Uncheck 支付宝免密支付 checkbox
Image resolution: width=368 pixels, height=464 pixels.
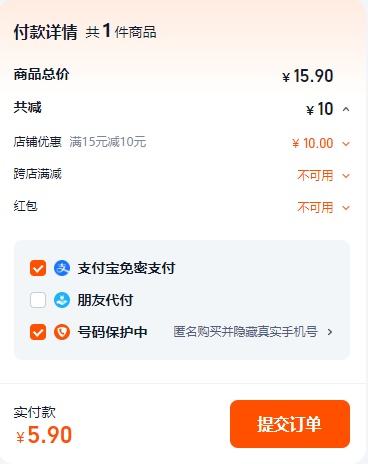tap(38, 268)
